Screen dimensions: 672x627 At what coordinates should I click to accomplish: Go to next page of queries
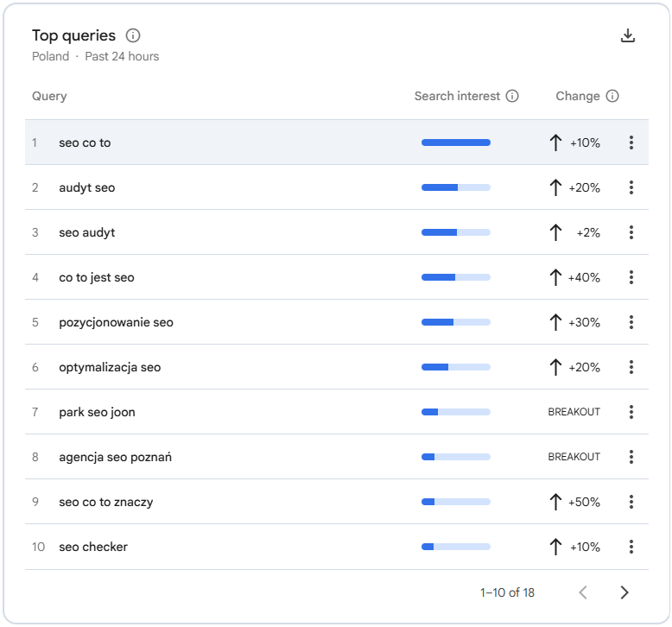click(x=624, y=592)
